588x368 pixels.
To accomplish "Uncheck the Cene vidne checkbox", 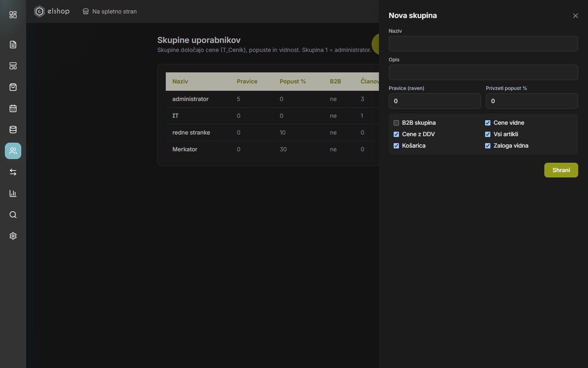I will click(x=488, y=123).
